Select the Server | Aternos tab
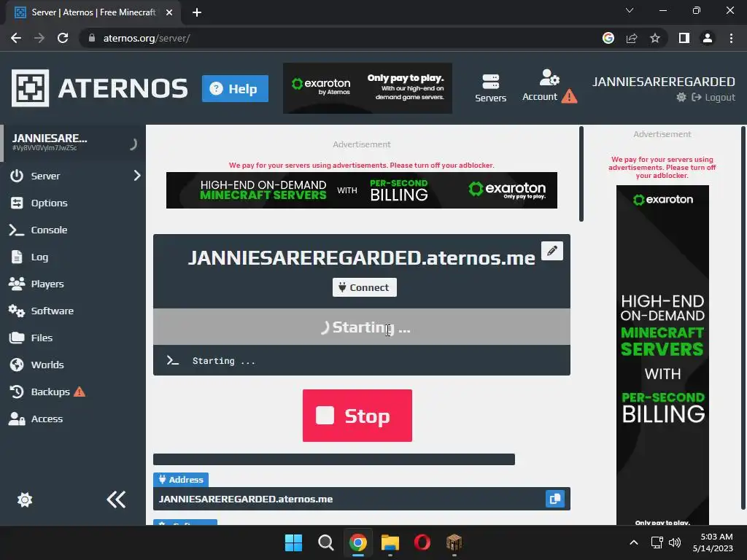747x560 pixels. click(x=93, y=12)
